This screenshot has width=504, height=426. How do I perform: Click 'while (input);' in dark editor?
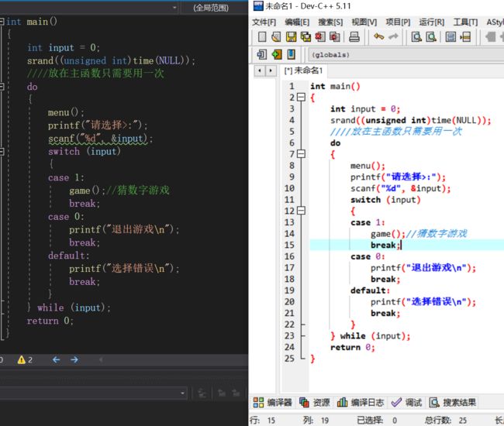[x=74, y=307]
